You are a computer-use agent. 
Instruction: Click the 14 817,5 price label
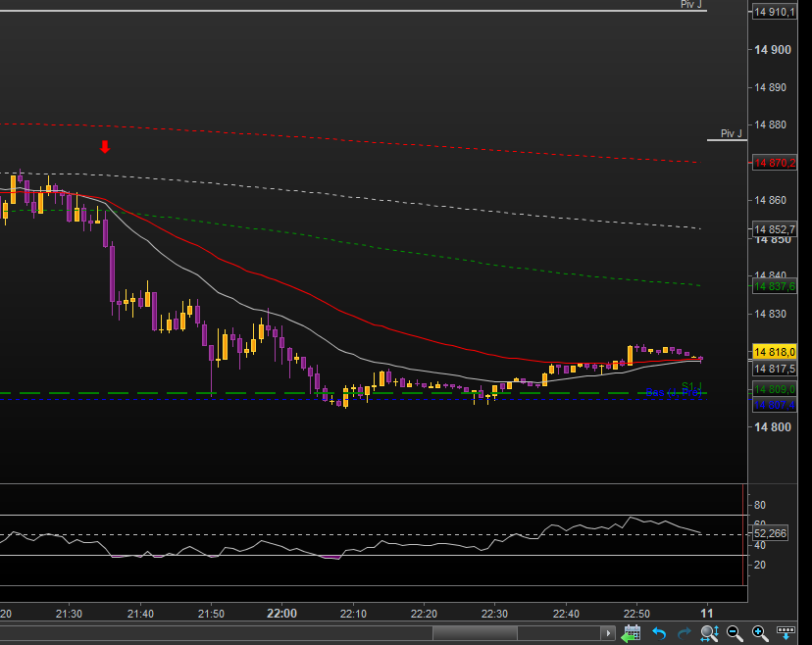pyautogui.click(x=774, y=369)
